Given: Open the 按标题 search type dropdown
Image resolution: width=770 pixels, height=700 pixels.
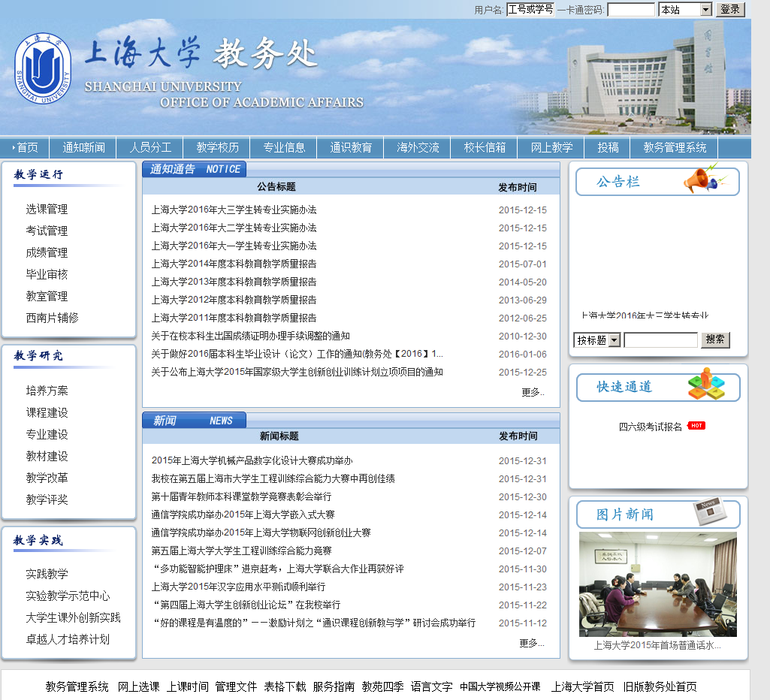Looking at the screenshot, I should click(597, 339).
